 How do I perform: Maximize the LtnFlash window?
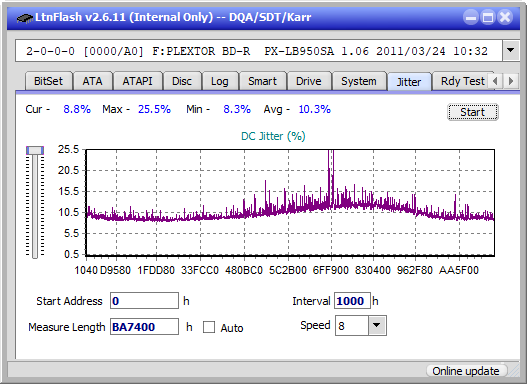pos(488,17)
